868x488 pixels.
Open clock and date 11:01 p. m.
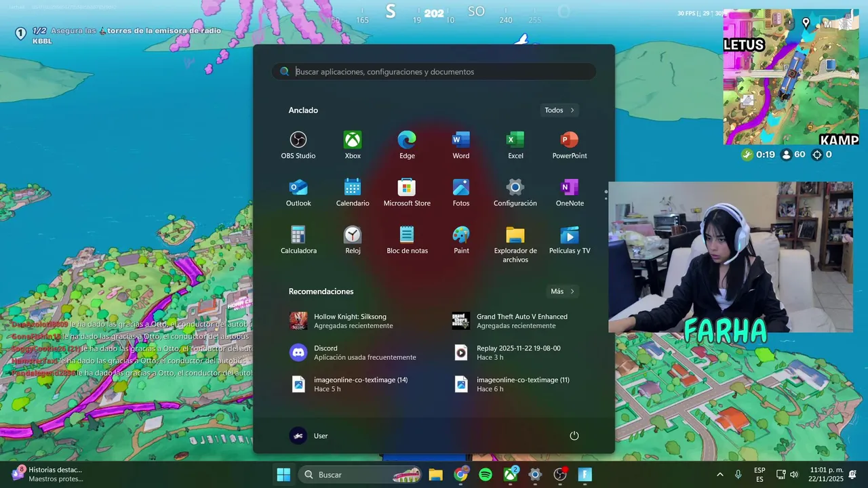click(827, 474)
